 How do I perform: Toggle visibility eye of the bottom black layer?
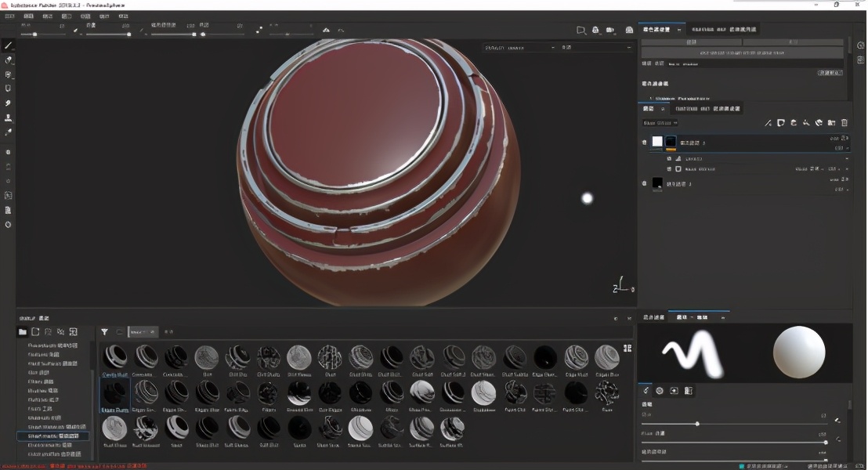pos(644,183)
